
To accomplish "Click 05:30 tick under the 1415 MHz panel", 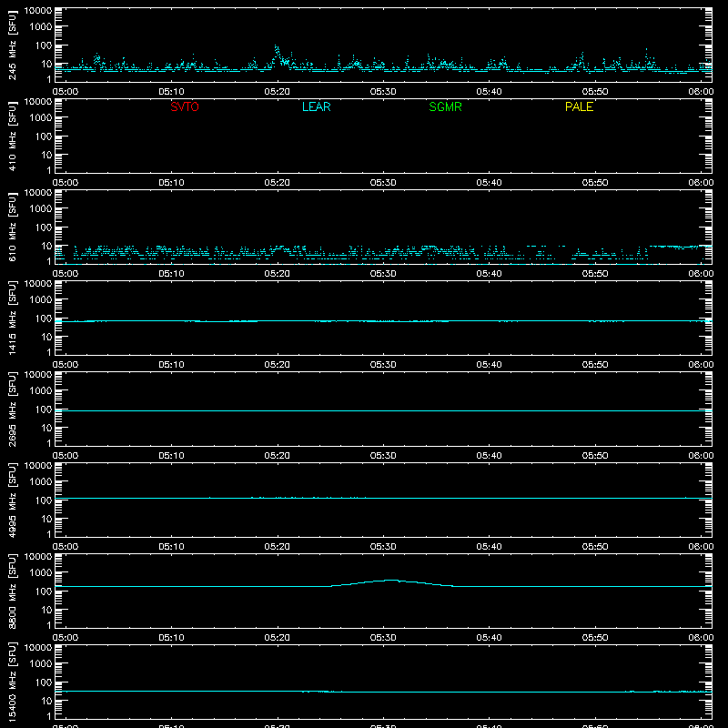I will [383, 365].
